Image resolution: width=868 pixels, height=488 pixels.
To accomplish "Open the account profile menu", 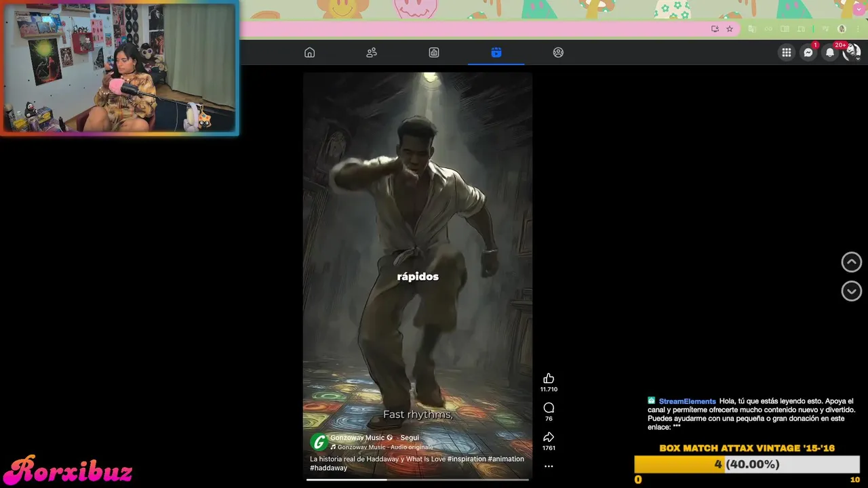I will click(852, 52).
